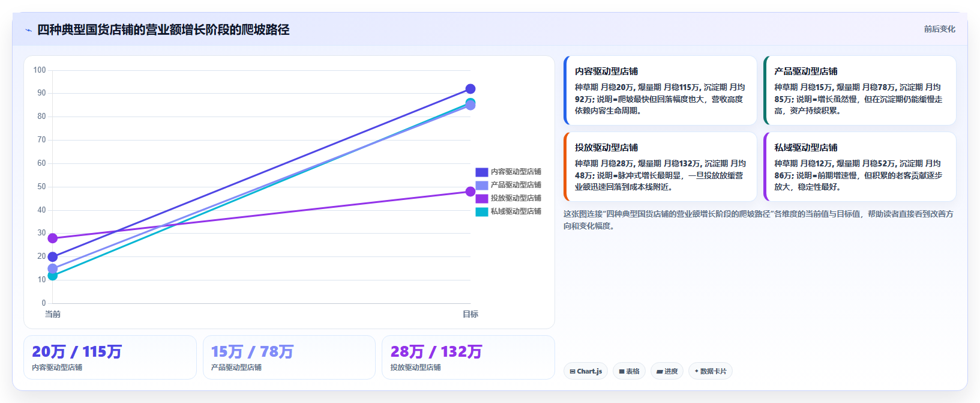Click the chart icon beside the title
Image resolution: width=980 pixels, height=403 pixels.
28,30
